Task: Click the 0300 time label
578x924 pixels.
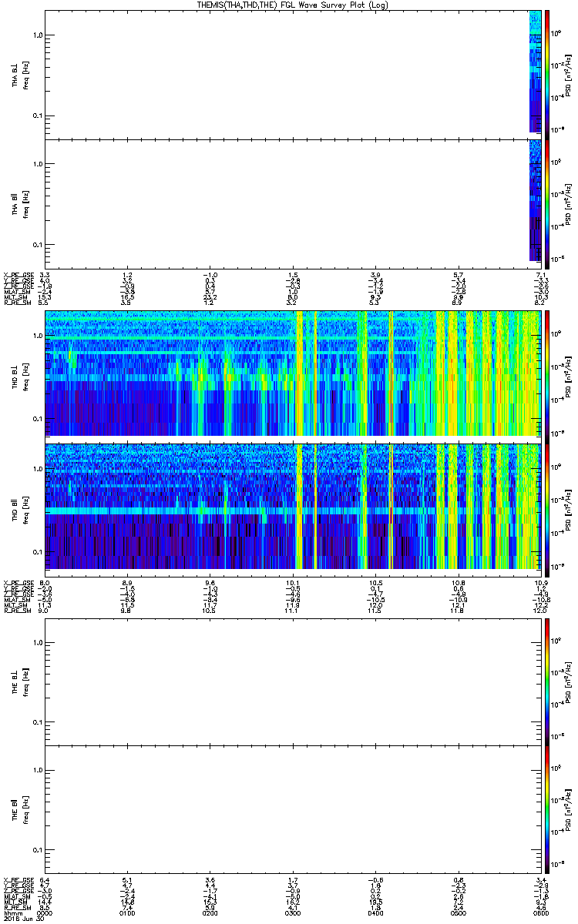Action: 294,912
